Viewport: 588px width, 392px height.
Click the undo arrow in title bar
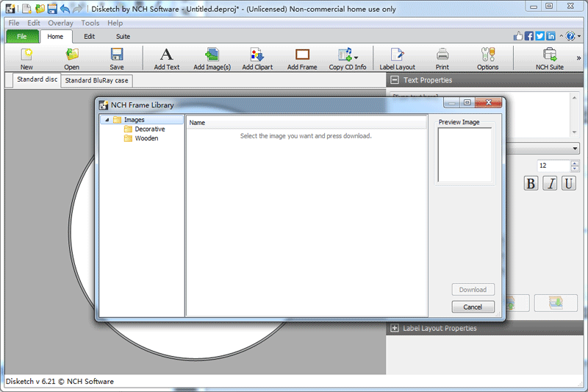tap(65, 8)
